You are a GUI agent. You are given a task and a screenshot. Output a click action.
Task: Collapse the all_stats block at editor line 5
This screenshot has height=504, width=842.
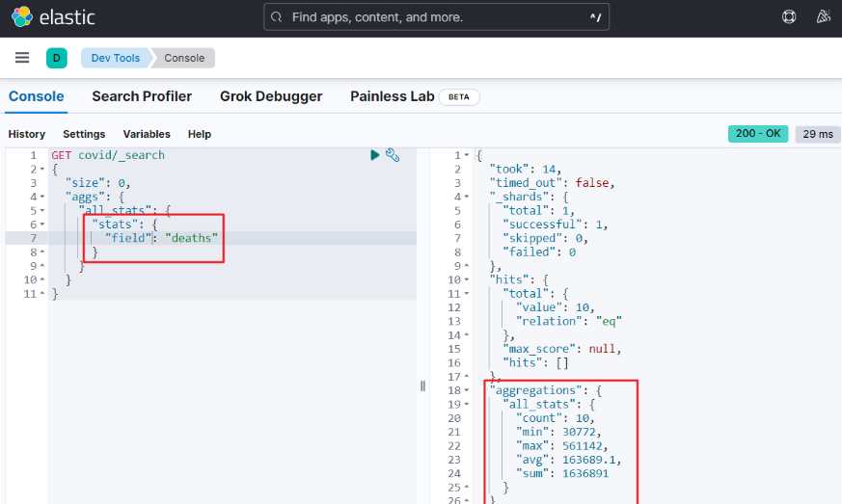pos(42,210)
